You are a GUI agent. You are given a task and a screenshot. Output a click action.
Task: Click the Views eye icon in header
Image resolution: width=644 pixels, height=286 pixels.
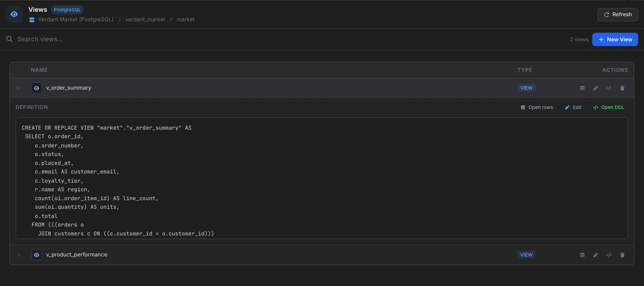pyautogui.click(x=14, y=14)
